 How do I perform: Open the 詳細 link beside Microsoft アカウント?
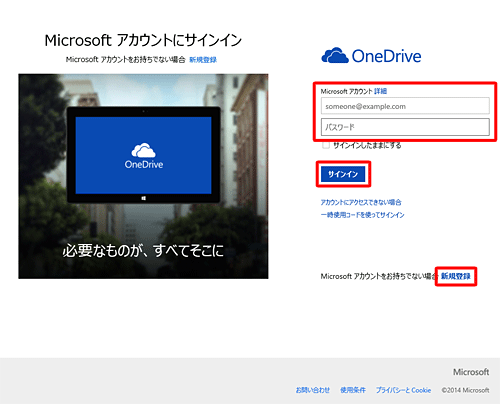380,91
